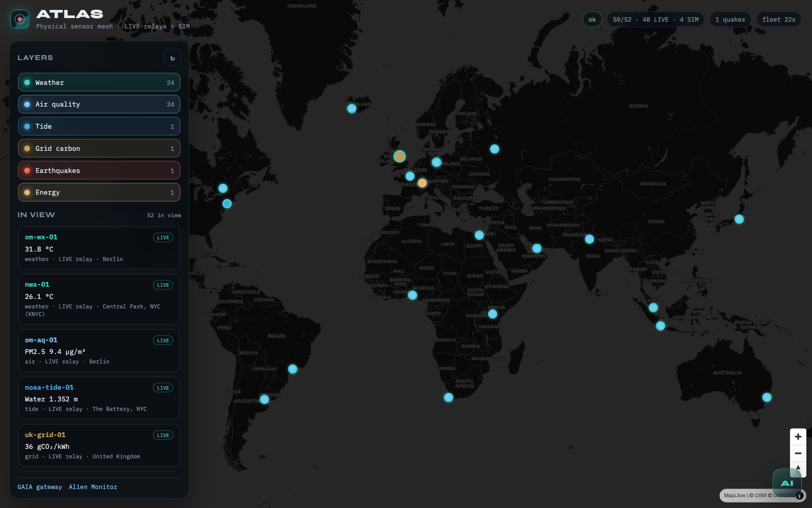Viewport: 812px width, 508px height.
Task: Select the sensor marker over Iceland
Action: coord(352,108)
